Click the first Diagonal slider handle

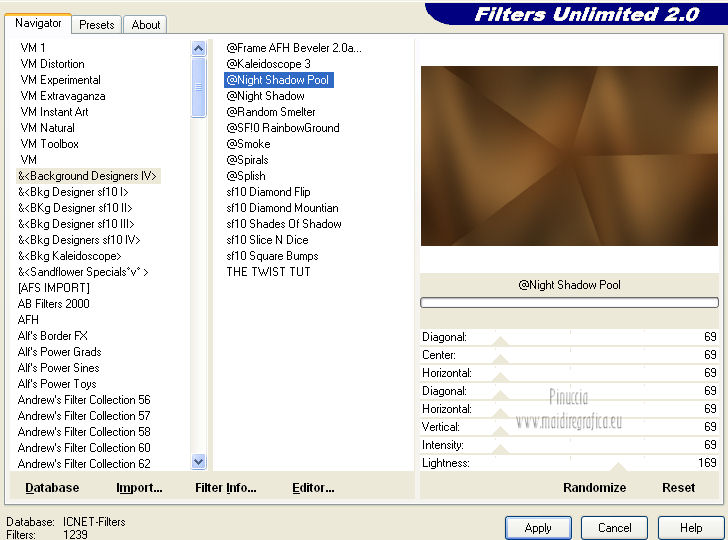[500, 341]
